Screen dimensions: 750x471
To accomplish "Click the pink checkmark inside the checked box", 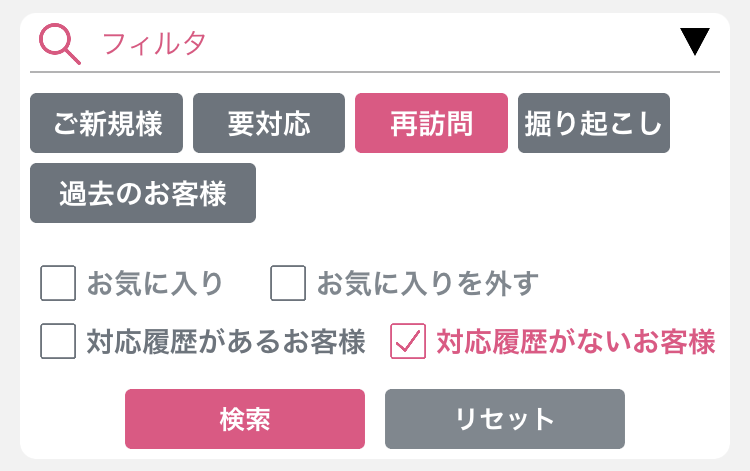I will pyautogui.click(x=408, y=341).
